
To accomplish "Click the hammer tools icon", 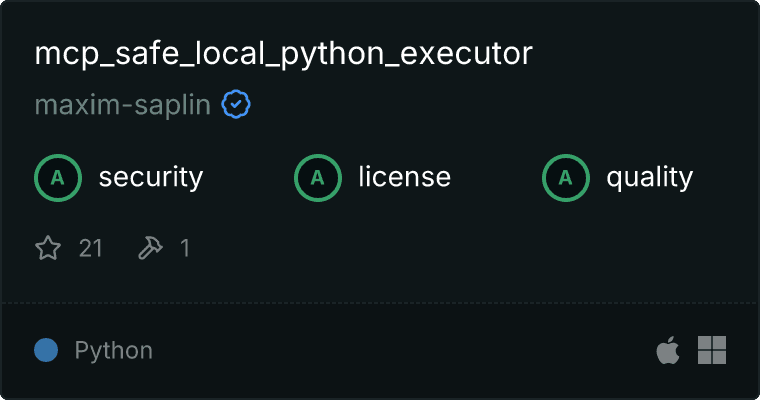I will tap(151, 248).
